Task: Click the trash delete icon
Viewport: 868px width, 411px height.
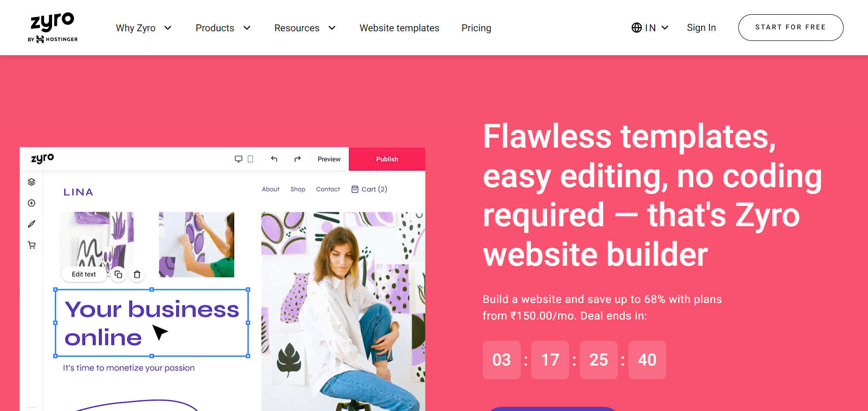Action: point(137,274)
